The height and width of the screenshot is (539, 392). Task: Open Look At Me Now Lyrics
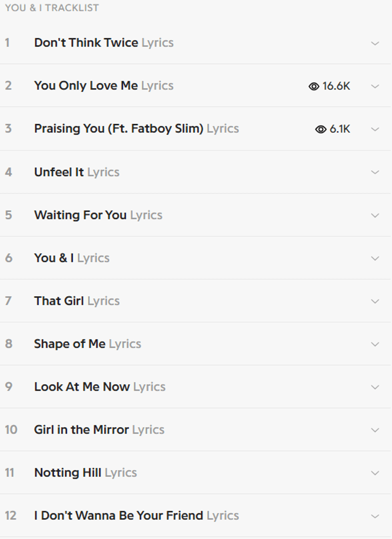(100, 387)
